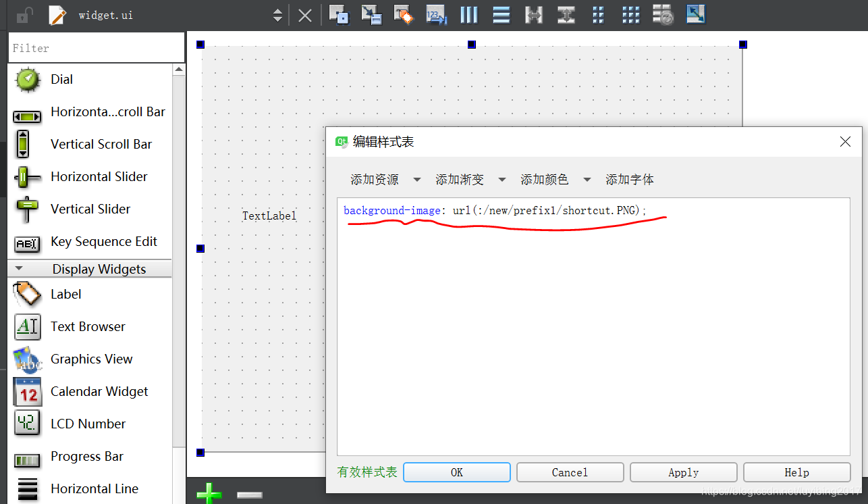
Task: Select the Horizontal Scroll Bar widget
Action: tap(90, 111)
